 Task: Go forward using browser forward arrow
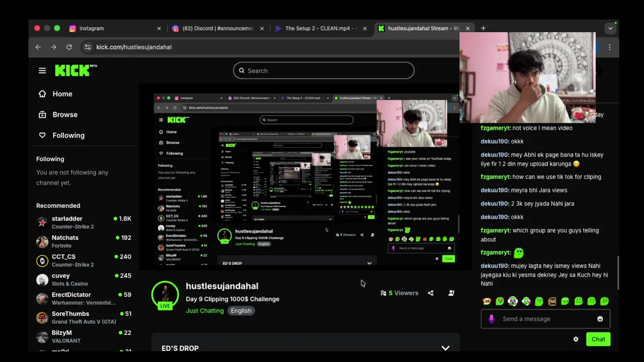[x=53, y=47]
